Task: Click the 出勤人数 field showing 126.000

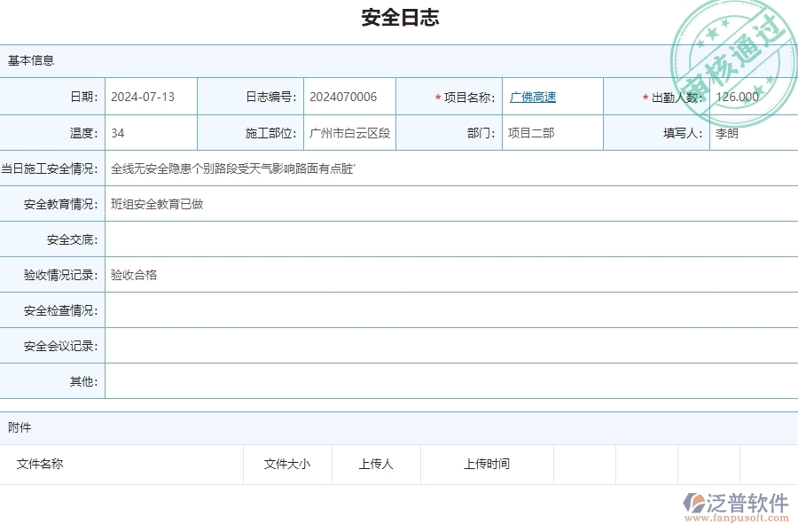Action: pyautogui.click(x=738, y=97)
